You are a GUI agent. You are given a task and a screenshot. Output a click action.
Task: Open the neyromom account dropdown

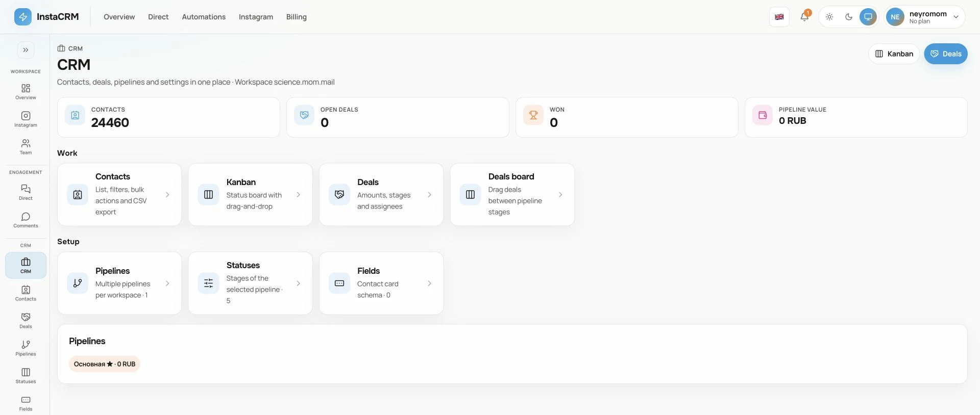(924, 17)
